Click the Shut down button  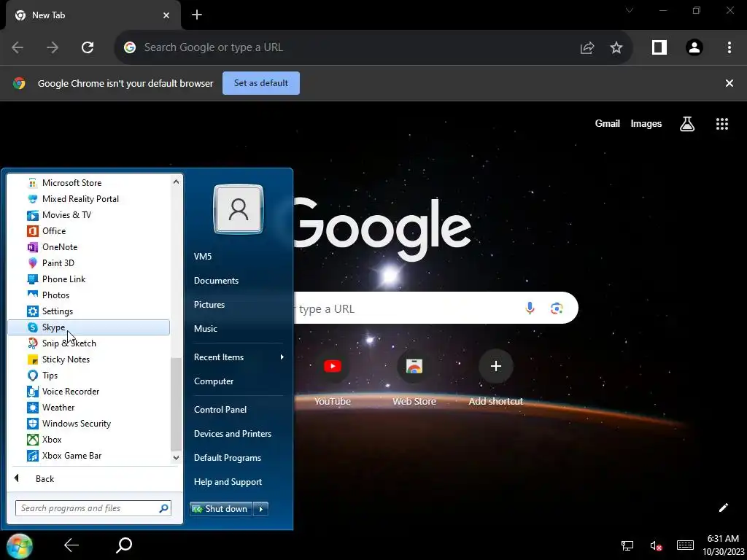222,509
